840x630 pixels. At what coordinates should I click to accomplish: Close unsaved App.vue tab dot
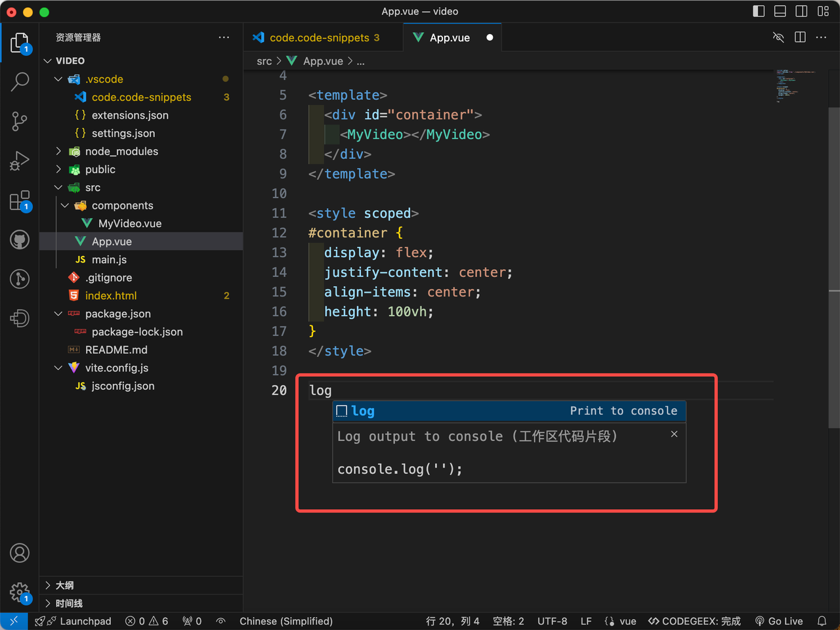pyautogui.click(x=490, y=37)
